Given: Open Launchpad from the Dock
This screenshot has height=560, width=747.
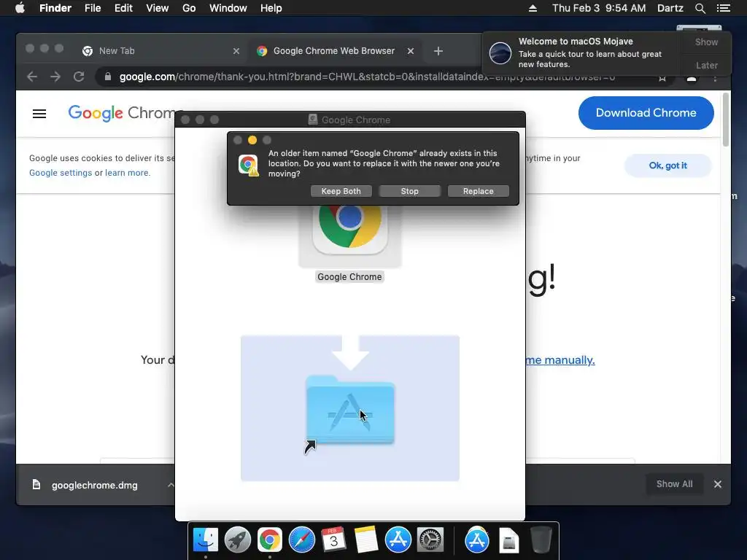Looking at the screenshot, I should (x=238, y=540).
